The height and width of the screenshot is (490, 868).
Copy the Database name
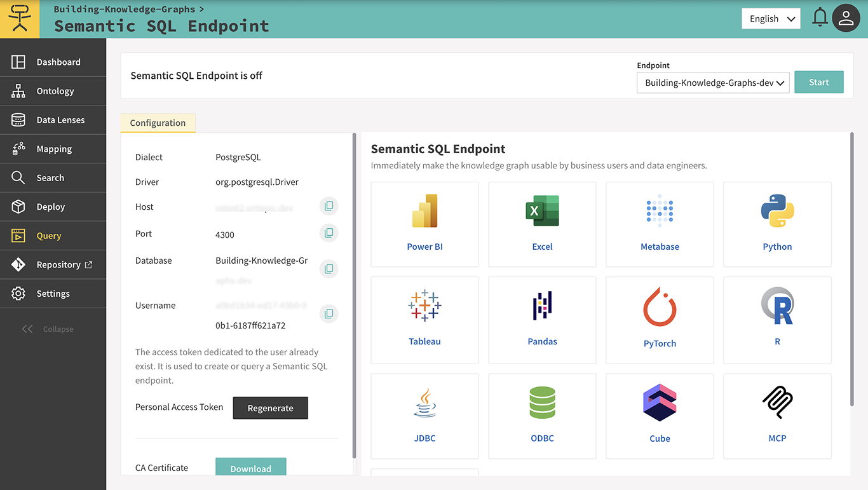coord(329,269)
